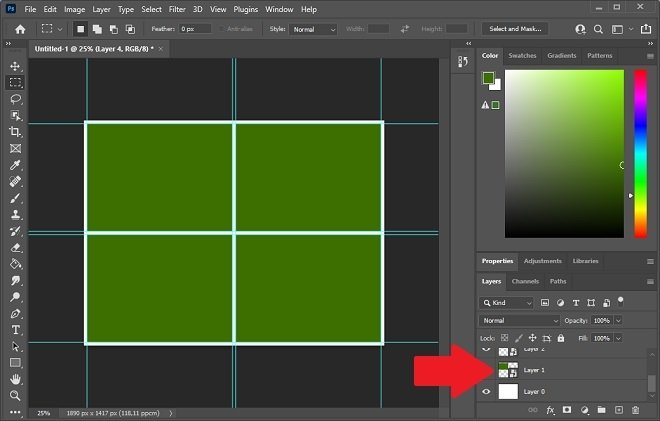Select the Smudge tool
660x421 pixels.
coord(15,280)
